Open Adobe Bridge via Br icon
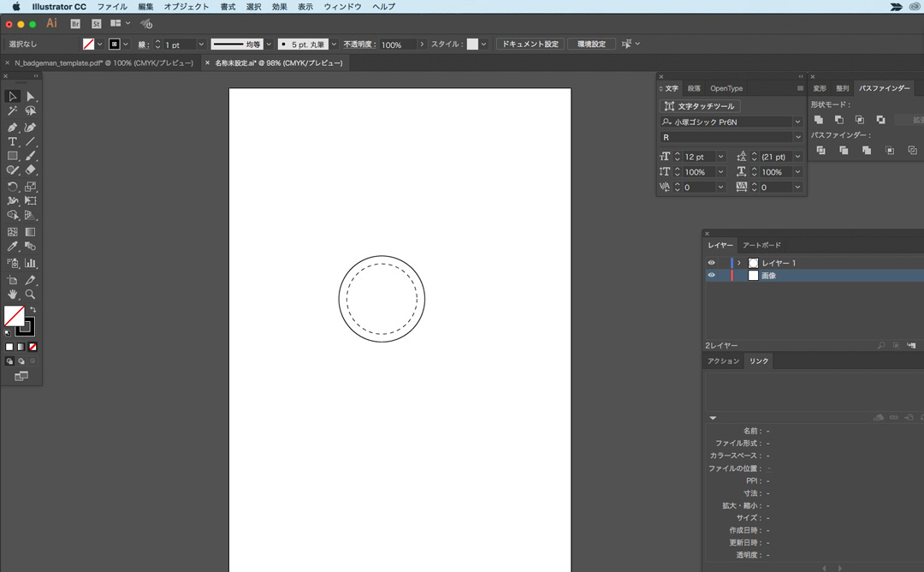924x572 pixels. click(76, 24)
